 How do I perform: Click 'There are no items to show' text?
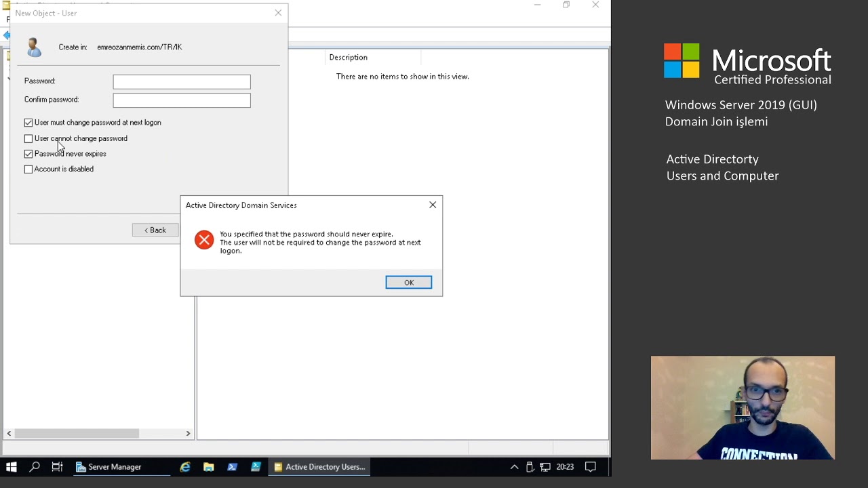tap(403, 77)
